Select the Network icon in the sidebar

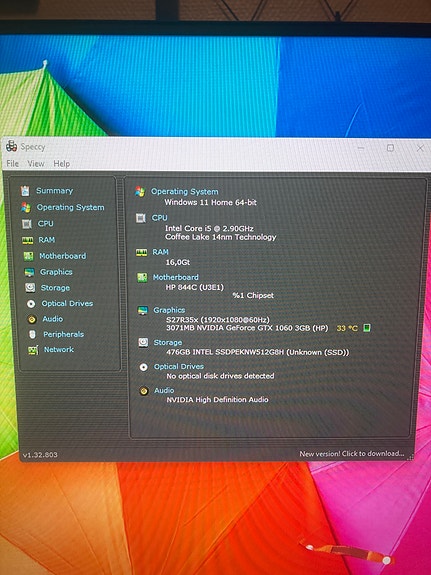(x=33, y=350)
